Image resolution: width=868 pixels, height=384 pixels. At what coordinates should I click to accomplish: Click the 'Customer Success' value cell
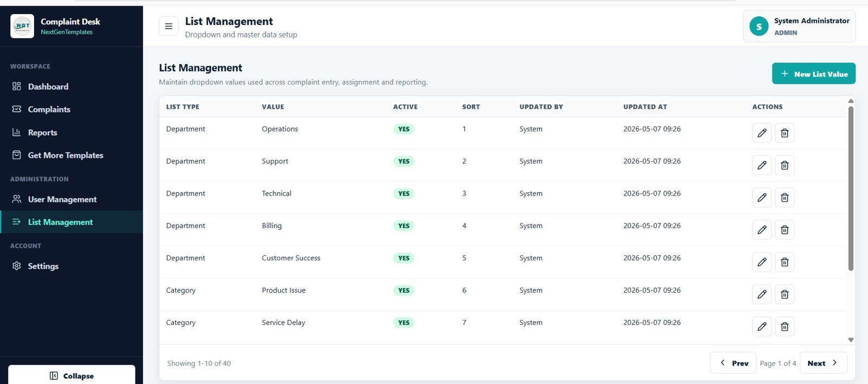pos(291,258)
